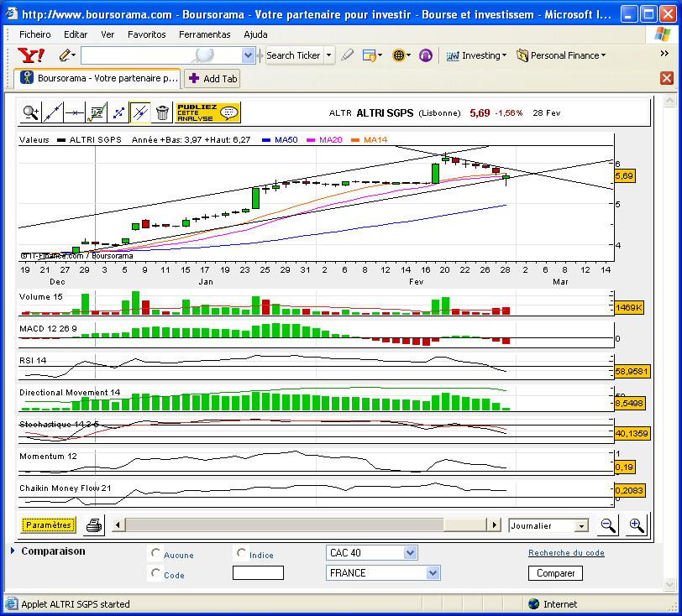Switch to the Boursorama tab
The image size is (682, 616).
97,78
